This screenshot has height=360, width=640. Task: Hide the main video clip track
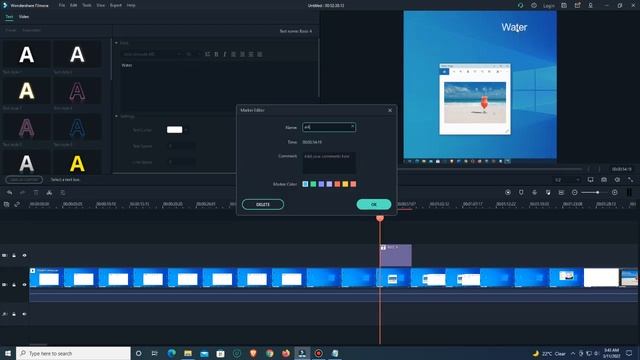click(x=24, y=284)
